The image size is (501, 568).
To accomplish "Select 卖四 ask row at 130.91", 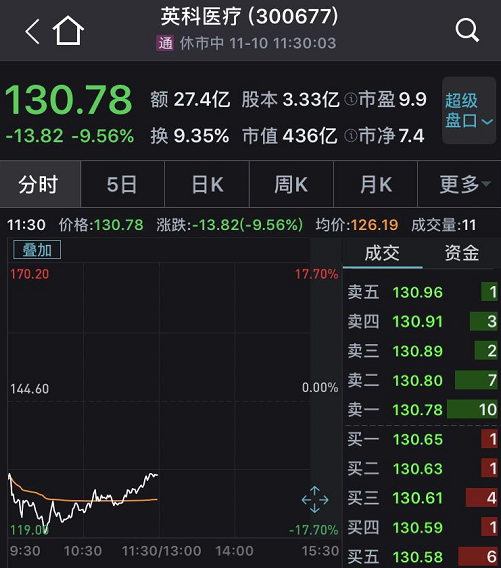I will coord(422,321).
